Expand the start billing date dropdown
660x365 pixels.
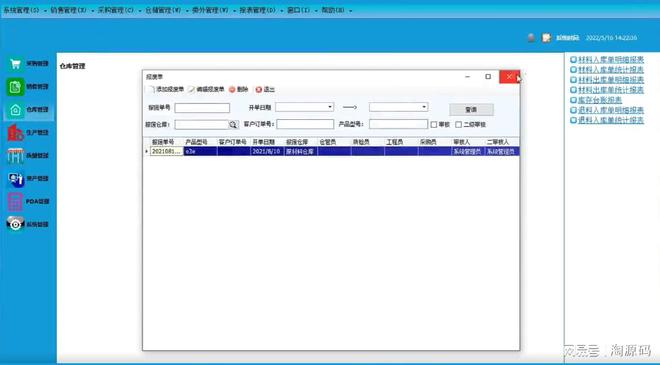330,107
